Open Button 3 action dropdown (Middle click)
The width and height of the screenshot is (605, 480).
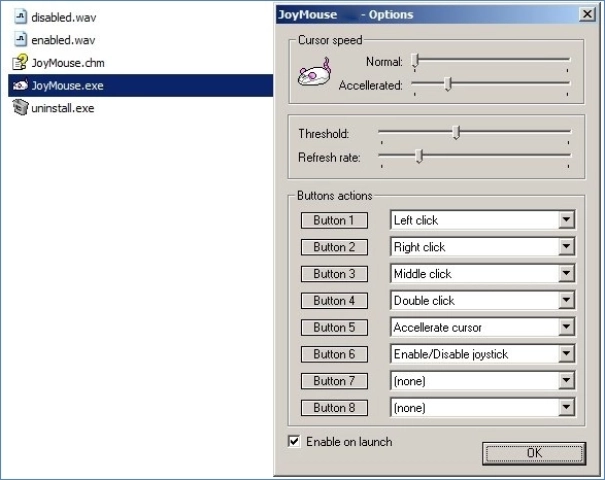pos(566,273)
